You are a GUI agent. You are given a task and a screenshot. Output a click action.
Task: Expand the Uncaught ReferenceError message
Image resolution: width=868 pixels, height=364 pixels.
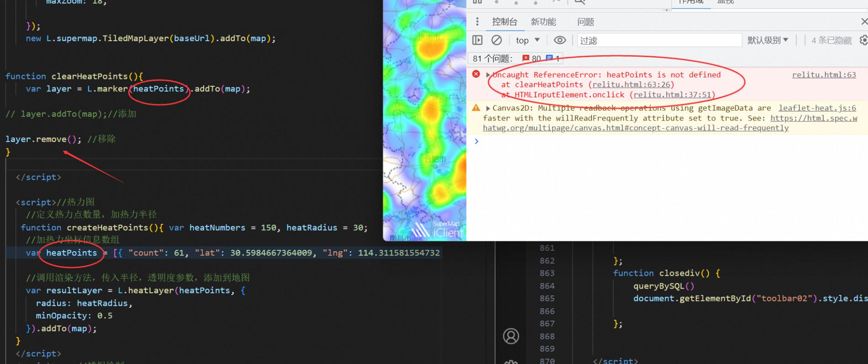pos(488,75)
